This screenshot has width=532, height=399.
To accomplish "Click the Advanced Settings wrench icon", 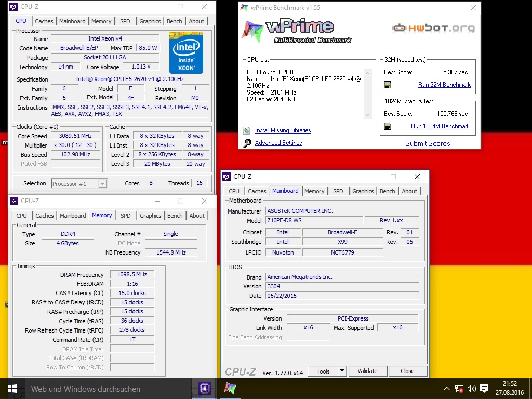I will (247, 143).
